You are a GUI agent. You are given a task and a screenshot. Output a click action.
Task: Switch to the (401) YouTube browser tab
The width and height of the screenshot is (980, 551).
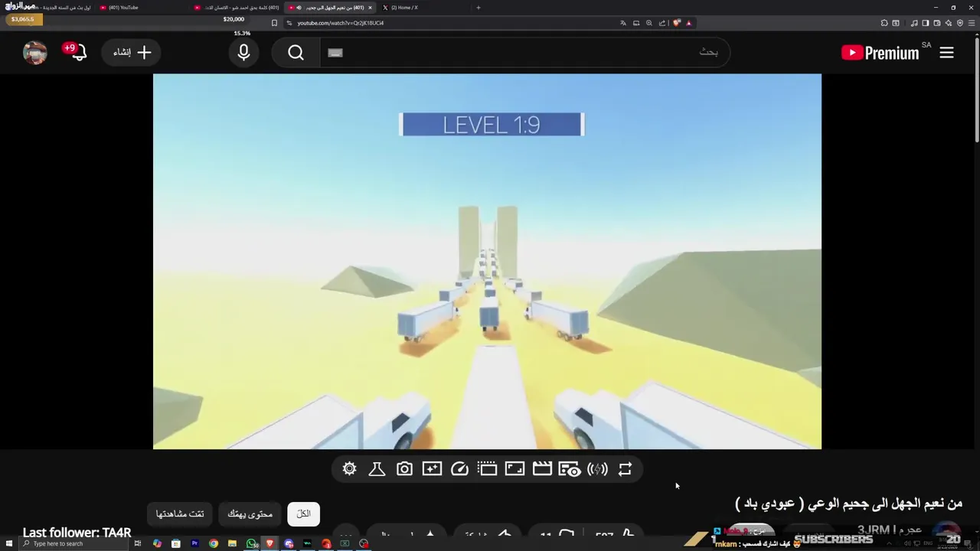[142, 8]
